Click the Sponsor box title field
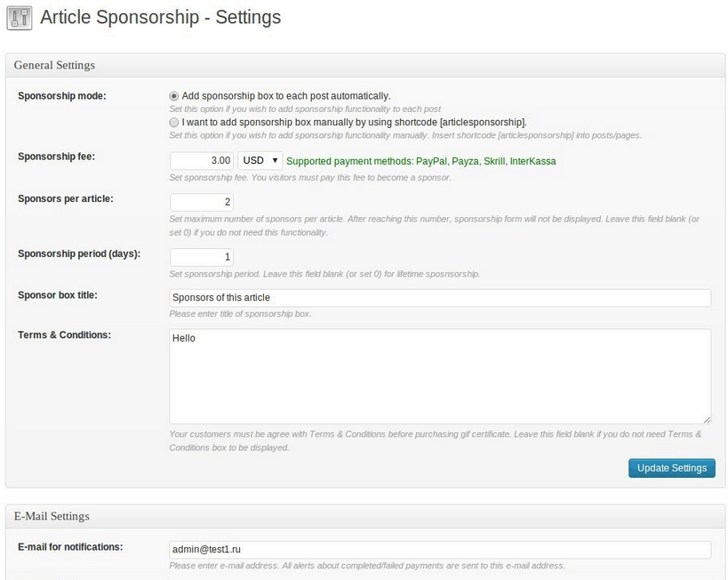728x580 pixels. [440, 298]
